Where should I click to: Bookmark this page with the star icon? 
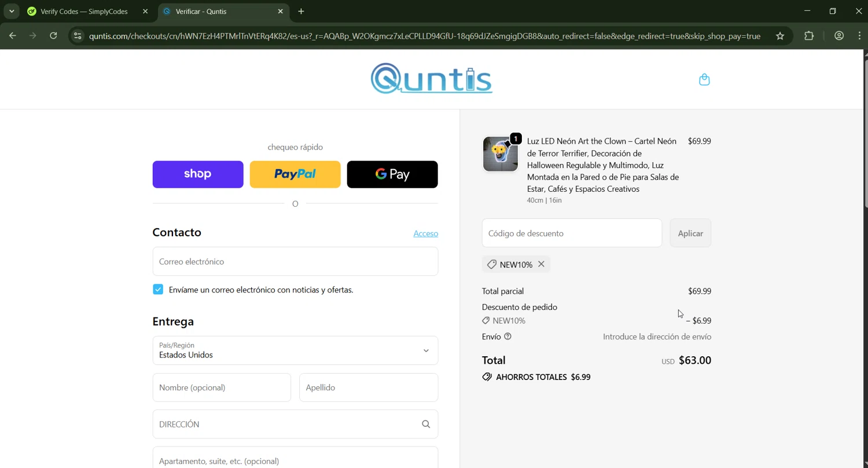pos(780,36)
